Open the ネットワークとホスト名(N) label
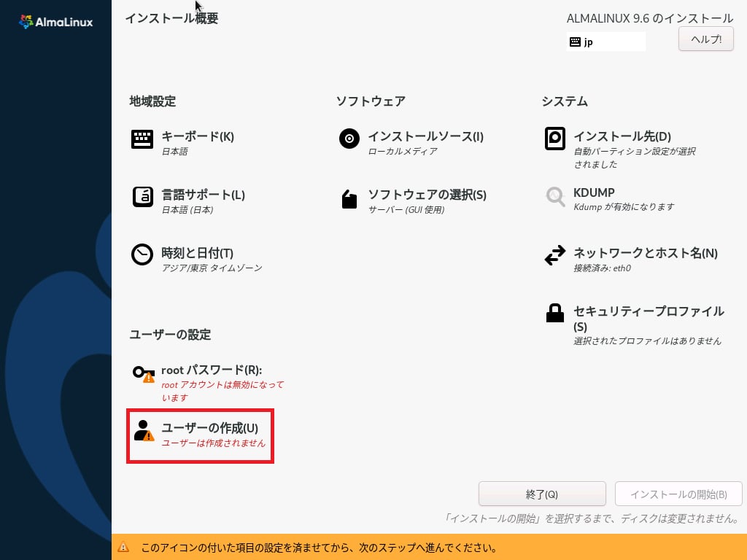The image size is (747, 560). 646,253
